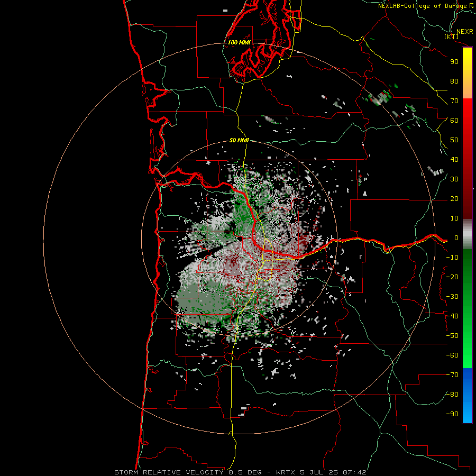The width and height of the screenshot is (476, 476).
Task: Click the 0.5 DEG elevation text
Action: pyautogui.click(x=245, y=472)
